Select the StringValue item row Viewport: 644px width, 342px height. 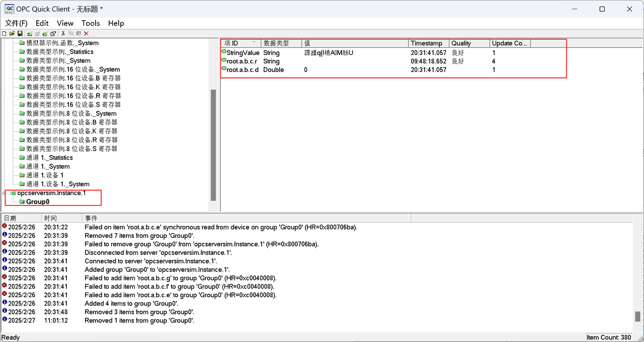243,53
